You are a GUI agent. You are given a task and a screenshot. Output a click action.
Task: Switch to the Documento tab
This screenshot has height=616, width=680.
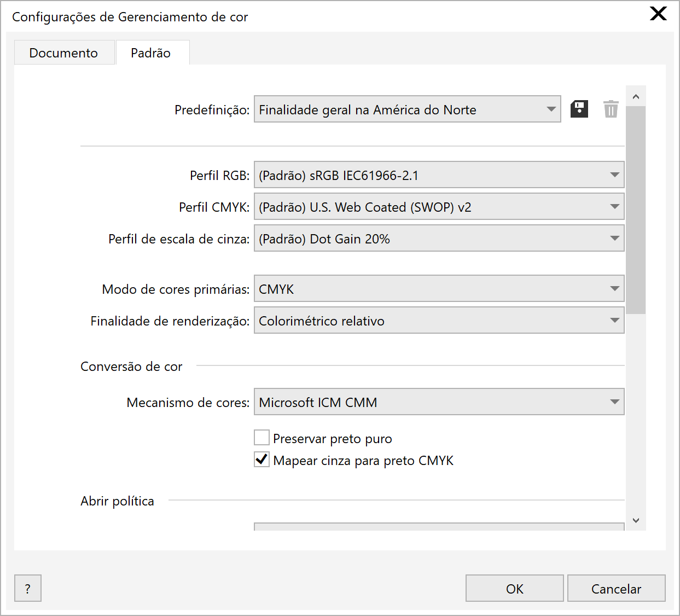(x=63, y=53)
